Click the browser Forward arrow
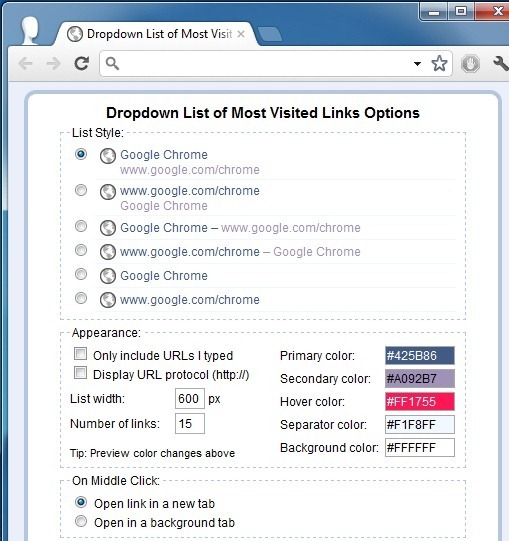This screenshot has width=509, height=541. (x=53, y=64)
